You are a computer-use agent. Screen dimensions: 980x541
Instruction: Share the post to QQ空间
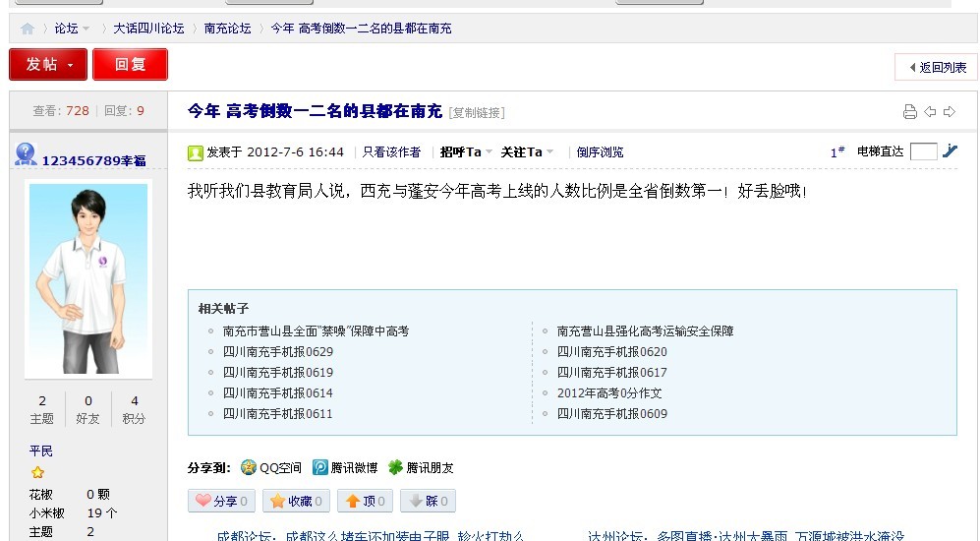click(271, 468)
